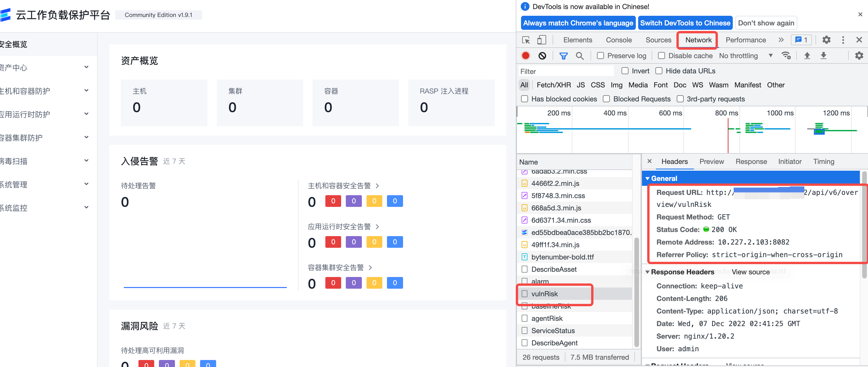
Task: Enable the Disable cache checkbox
Action: coord(662,56)
